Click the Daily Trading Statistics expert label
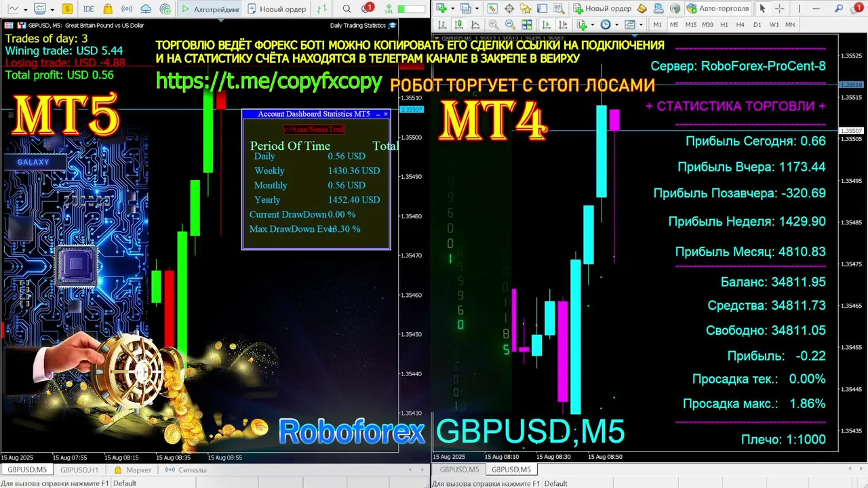 [x=357, y=25]
